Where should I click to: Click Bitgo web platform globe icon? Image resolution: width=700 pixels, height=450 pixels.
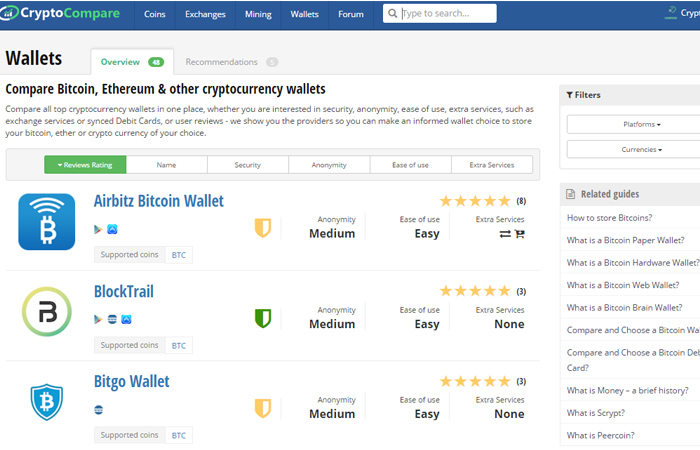(99, 410)
